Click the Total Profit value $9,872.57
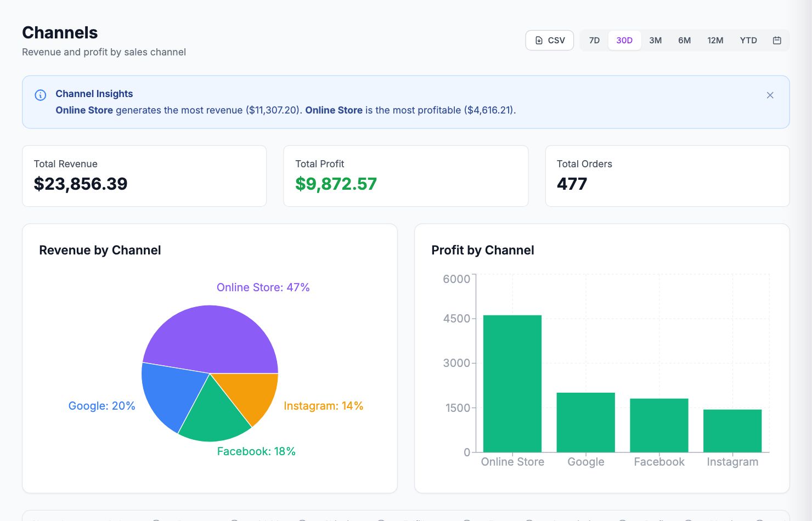Viewport: 812px width, 521px height. 336,184
